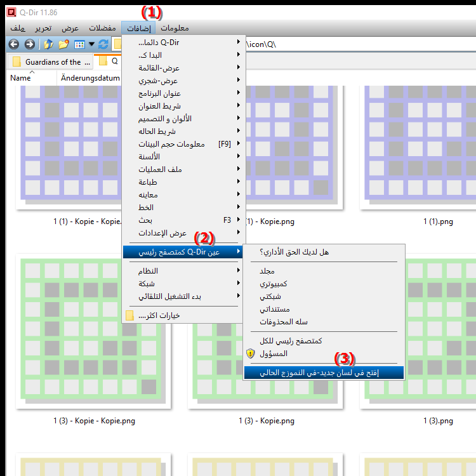Open the شبكة submenu
This screenshot has height=476, width=476.
click(183, 284)
